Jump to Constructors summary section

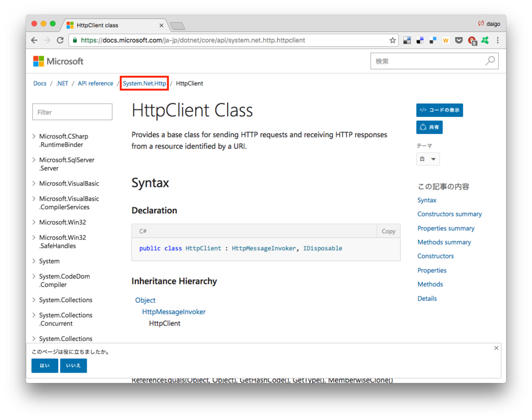(449, 214)
